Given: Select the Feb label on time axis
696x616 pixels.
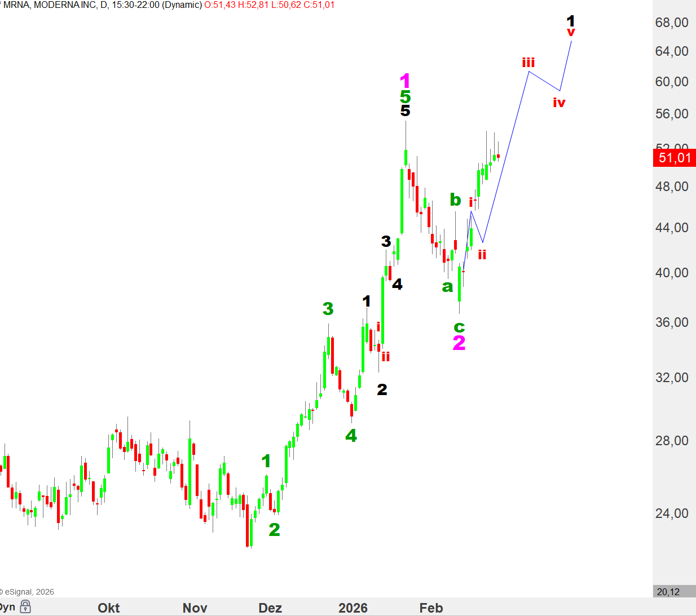Looking at the screenshot, I should [x=431, y=608].
